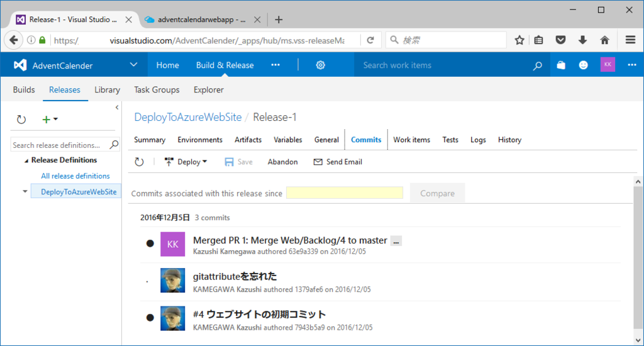Switch to the adventcalendarwebapp browser tab
This screenshot has width=644, height=346.
(x=201, y=20)
